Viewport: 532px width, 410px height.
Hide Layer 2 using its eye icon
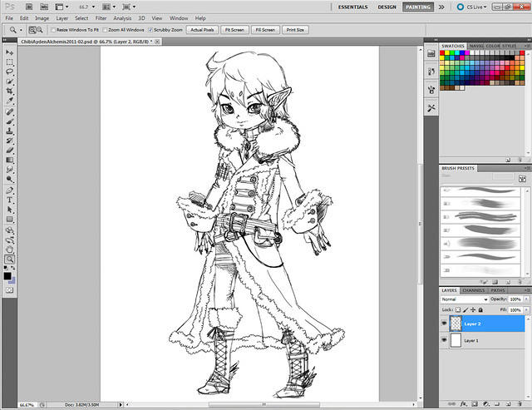(x=444, y=324)
